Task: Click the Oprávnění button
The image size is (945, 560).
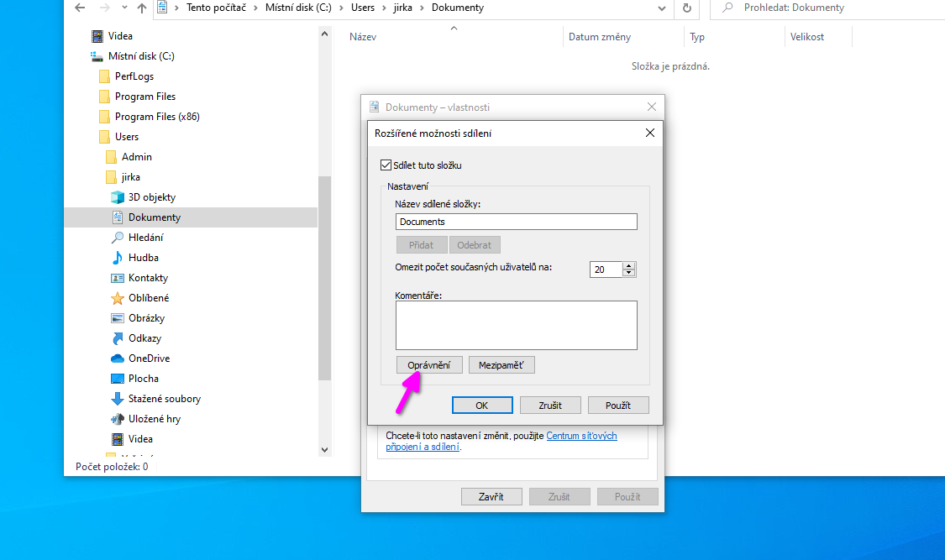Action: 429,364
